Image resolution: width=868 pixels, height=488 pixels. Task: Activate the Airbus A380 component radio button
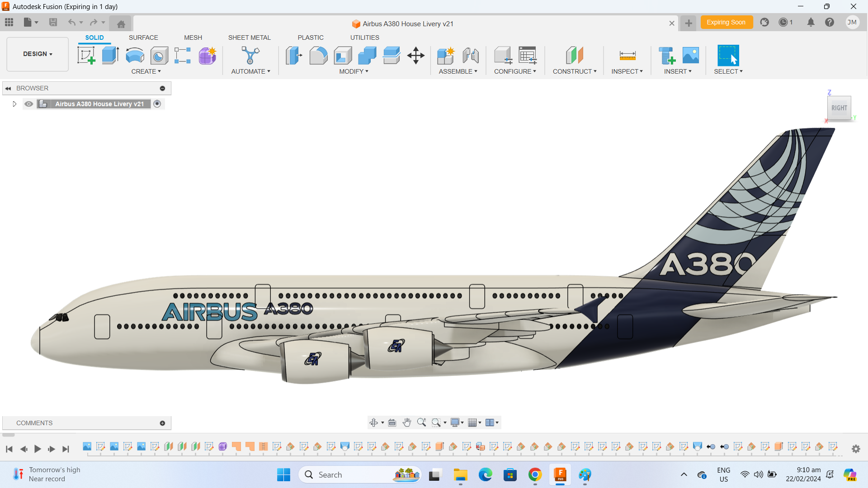[157, 104]
